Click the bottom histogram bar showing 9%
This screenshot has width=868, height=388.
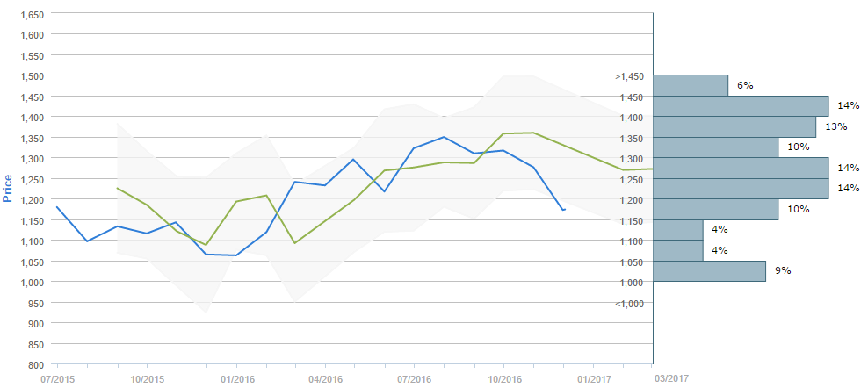click(710, 271)
